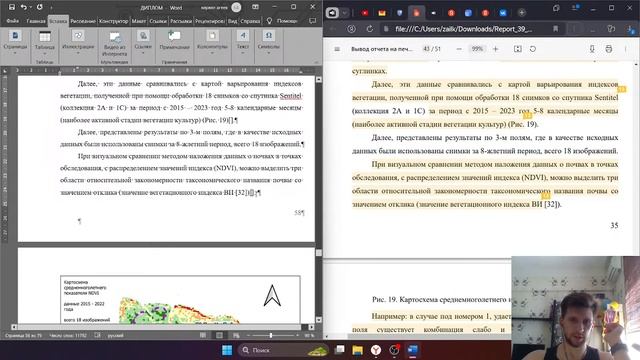Switch to the Рисование ribbon tab

(x=83, y=21)
